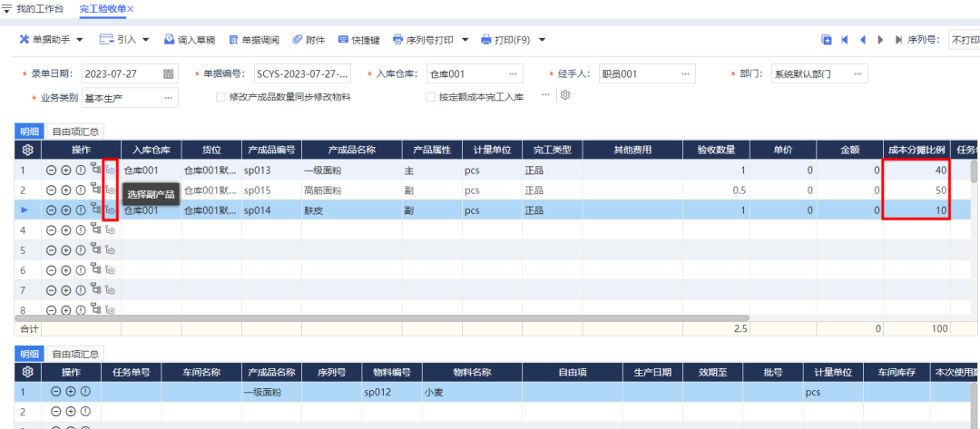The width and height of the screenshot is (980, 429).
Task: Click the 打印(F9) print button
Action: [x=505, y=39]
